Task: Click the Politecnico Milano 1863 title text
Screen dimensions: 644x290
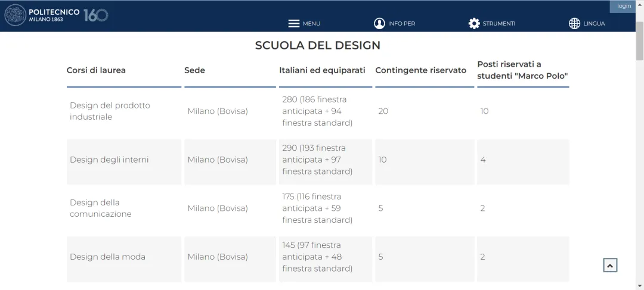Action: coord(54,15)
